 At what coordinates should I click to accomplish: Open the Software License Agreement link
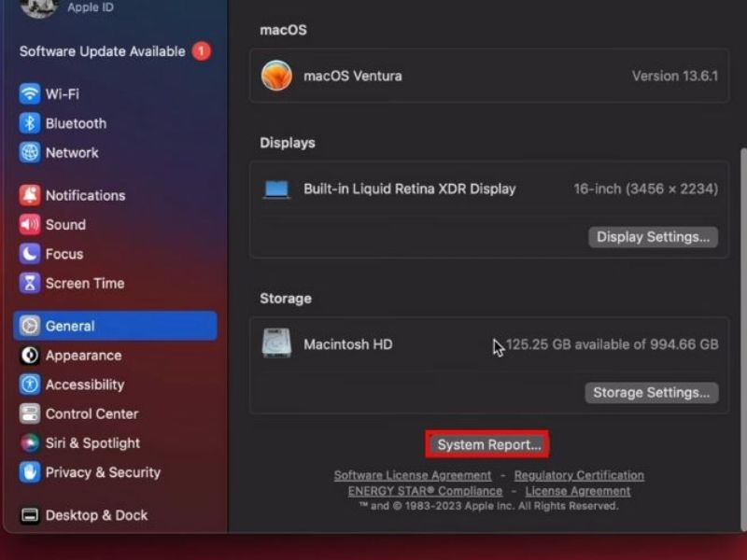tap(413, 475)
